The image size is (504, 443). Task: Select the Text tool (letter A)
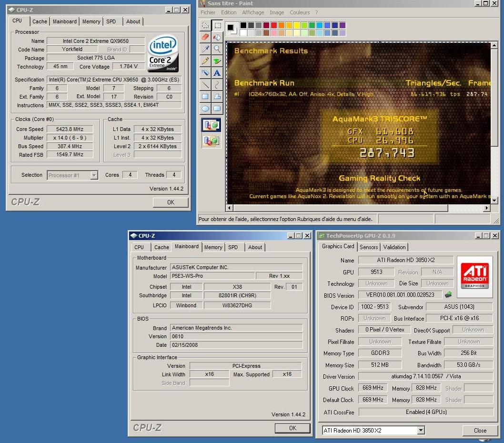point(218,73)
